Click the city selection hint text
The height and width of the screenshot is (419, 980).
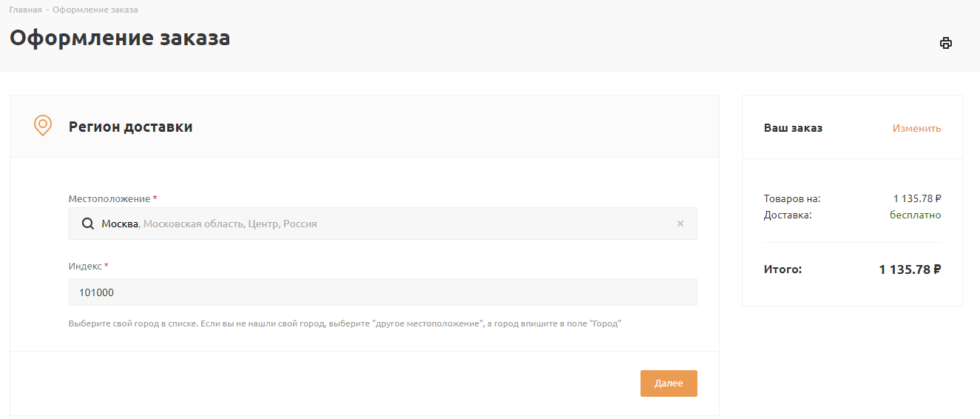(x=345, y=324)
